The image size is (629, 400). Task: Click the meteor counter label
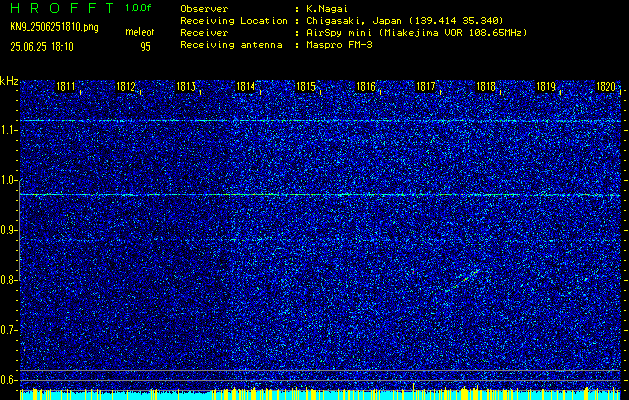click(140, 32)
